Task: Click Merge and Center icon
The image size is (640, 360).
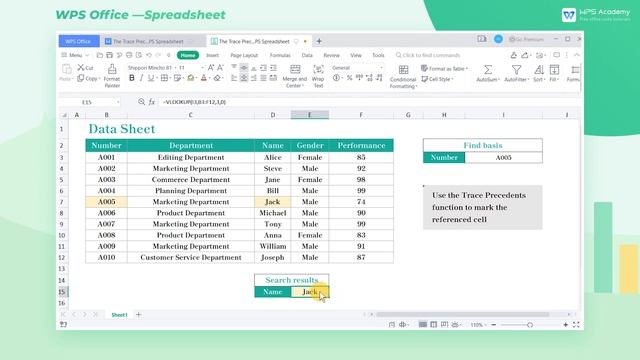Action: 295,69
